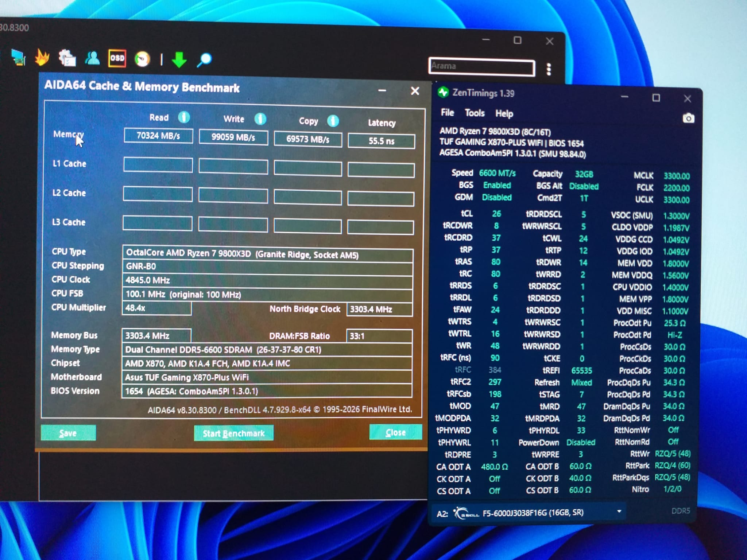The image size is (747, 560).
Task: Open the OSD panel icon
Action: [117, 58]
